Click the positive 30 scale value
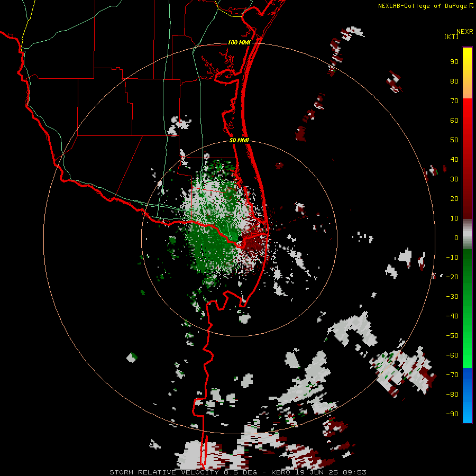476x476 pixels. click(x=454, y=179)
